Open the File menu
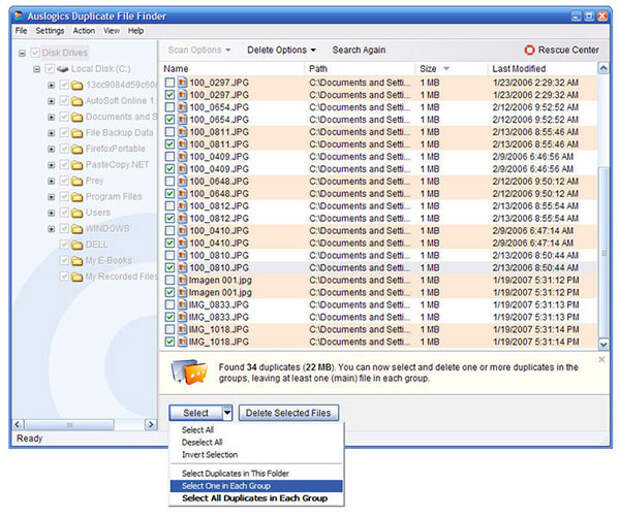The height and width of the screenshot is (517, 620). (x=21, y=31)
